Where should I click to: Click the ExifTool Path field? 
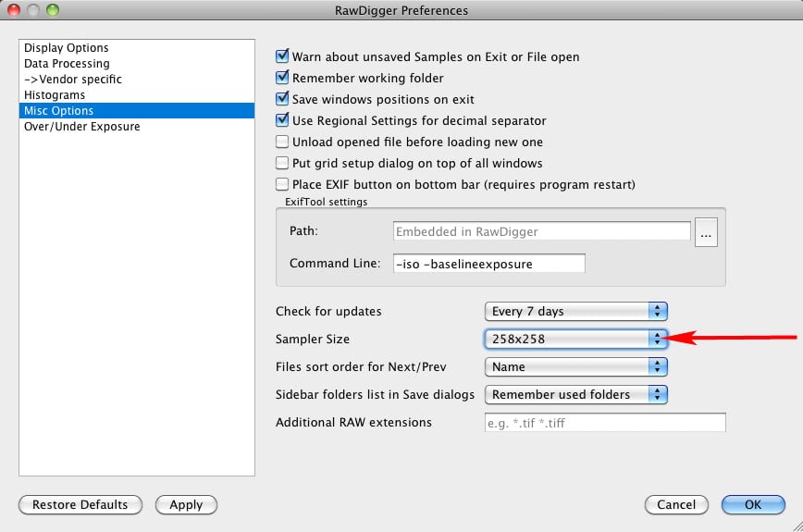[x=542, y=231]
